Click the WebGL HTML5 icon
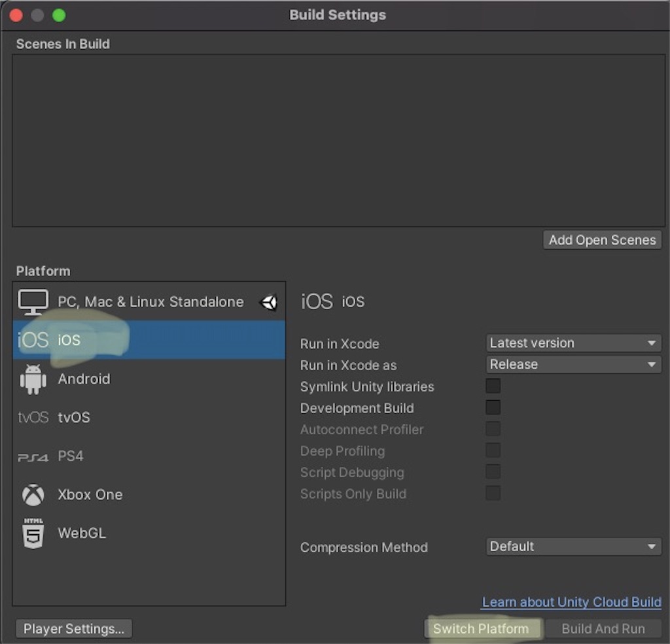The image size is (670, 644). tap(33, 533)
